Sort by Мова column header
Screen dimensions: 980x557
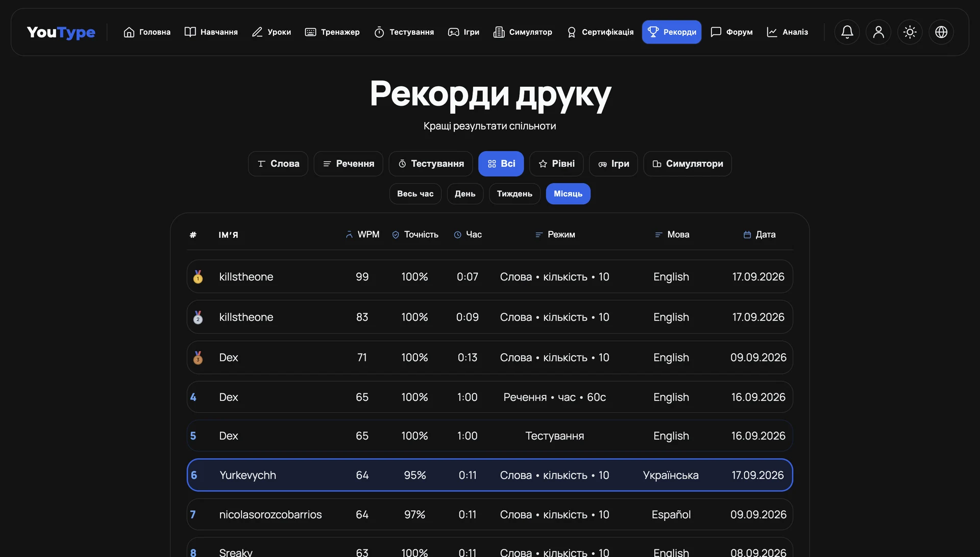pos(672,235)
